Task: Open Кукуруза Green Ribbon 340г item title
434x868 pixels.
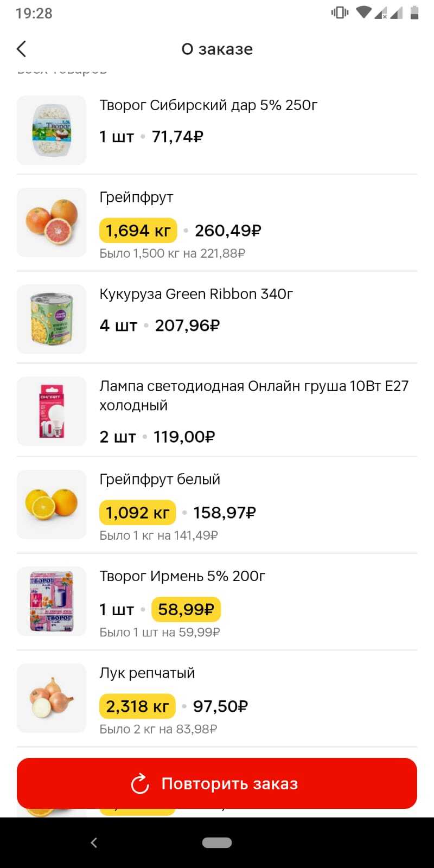Action: point(196,294)
